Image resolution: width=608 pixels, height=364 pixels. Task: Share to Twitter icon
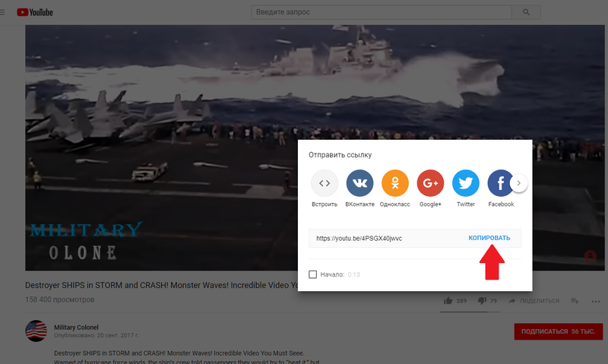point(466,183)
